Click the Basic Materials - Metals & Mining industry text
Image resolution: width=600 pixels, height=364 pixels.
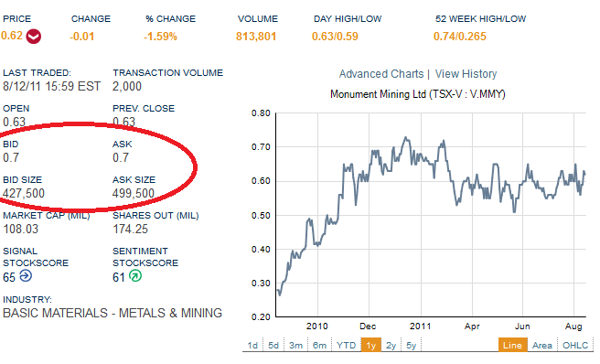[112, 313]
